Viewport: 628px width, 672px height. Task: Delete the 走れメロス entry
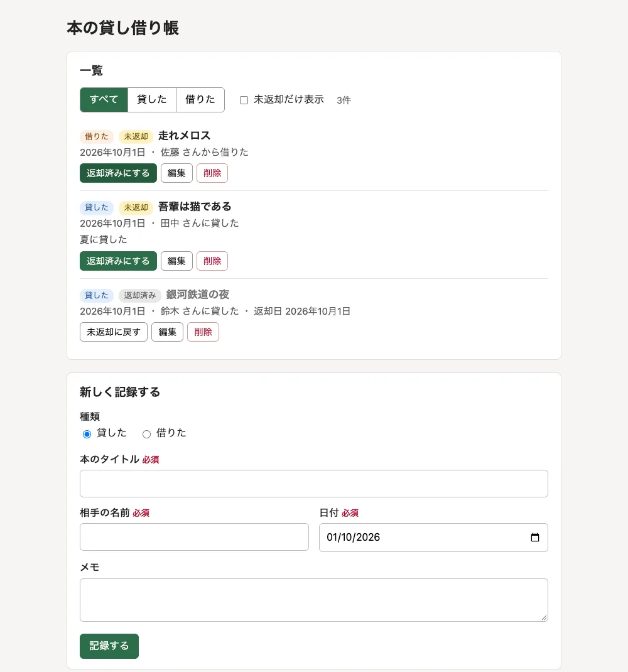(212, 173)
